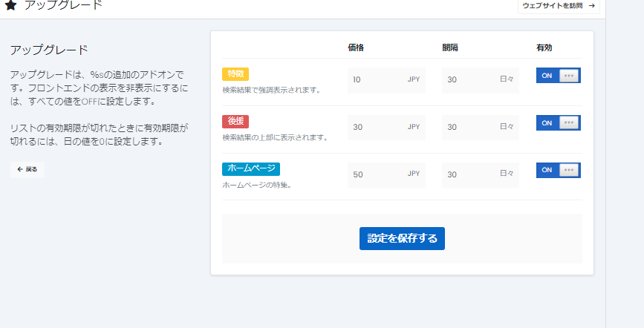644x328 pixels.
Task: Click the red 後援 badge
Action: pyautogui.click(x=235, y=122)
